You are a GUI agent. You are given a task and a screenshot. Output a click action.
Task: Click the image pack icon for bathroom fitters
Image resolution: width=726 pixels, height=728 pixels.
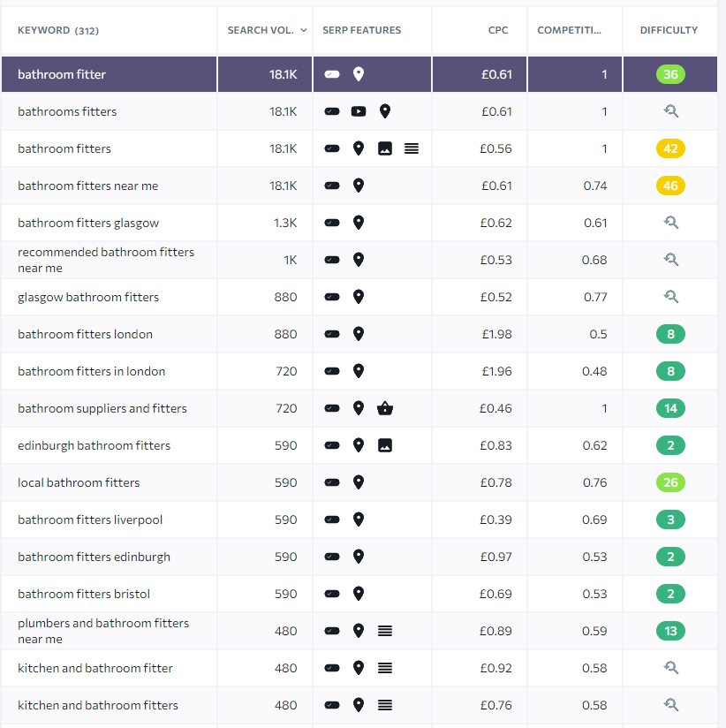coord(384,148)
